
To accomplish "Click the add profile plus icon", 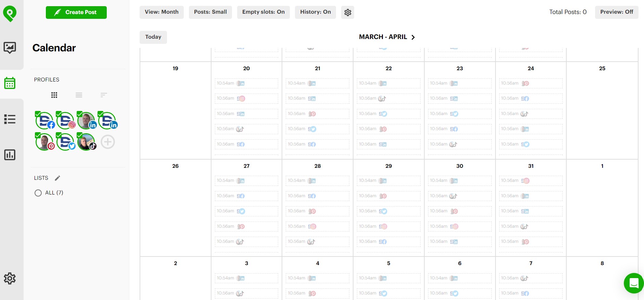I will [107, 142].
